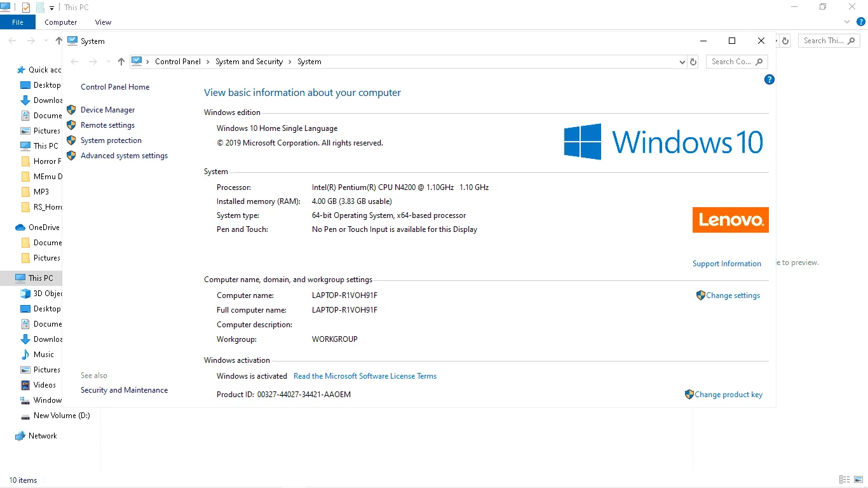The image size is (868, 488).
Task: Refresh the System window address bar
Action: [693, 62]
